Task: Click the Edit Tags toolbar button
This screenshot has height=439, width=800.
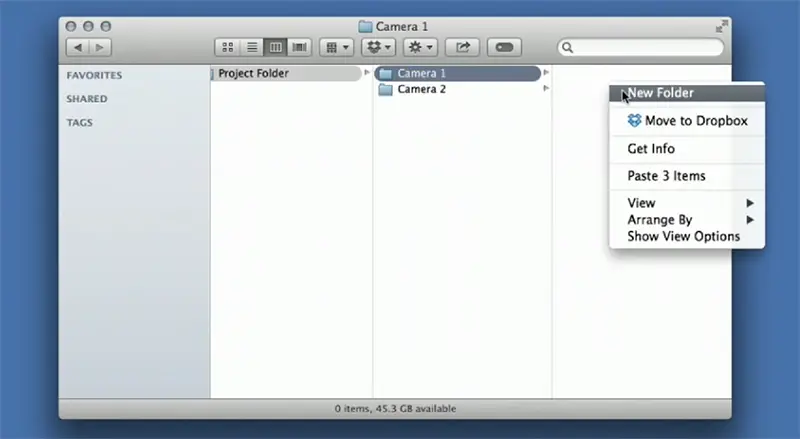Action: point(504,47)
